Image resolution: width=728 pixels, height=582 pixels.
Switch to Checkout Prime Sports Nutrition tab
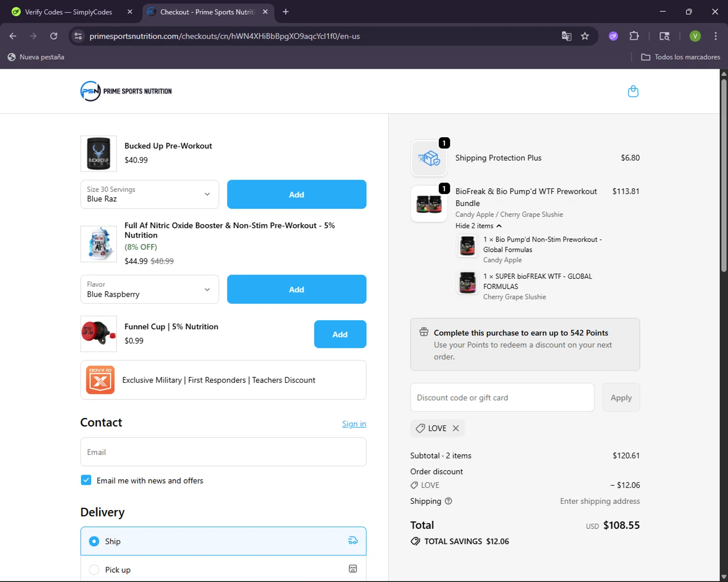point(209,12)
